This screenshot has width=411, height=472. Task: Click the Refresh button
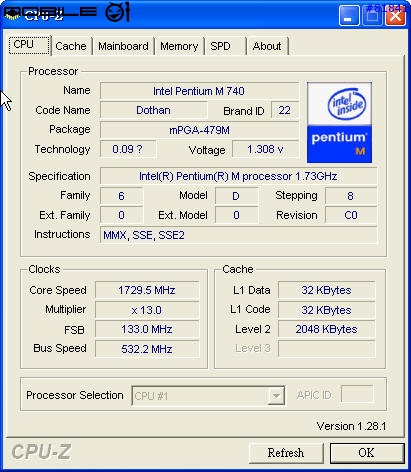point(286,453)
